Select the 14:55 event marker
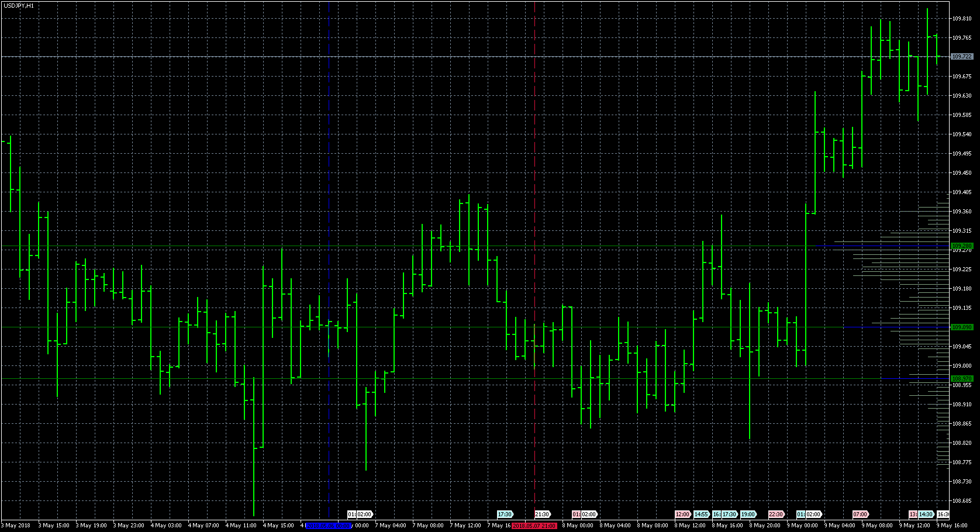 701,514
